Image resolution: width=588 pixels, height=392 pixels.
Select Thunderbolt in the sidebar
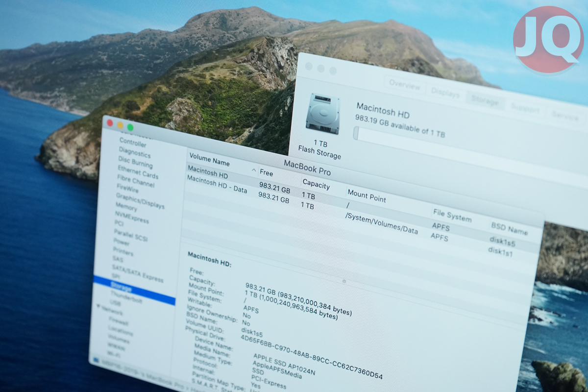[126, 297]
